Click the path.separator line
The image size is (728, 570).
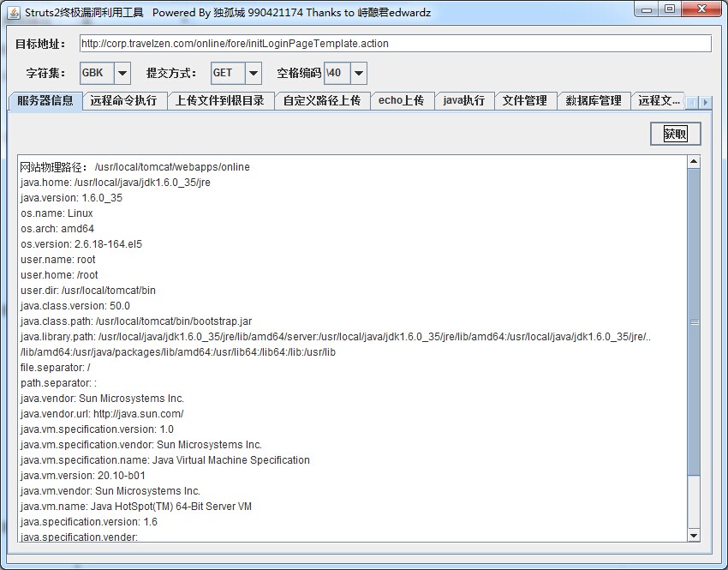tap(58, 383)
